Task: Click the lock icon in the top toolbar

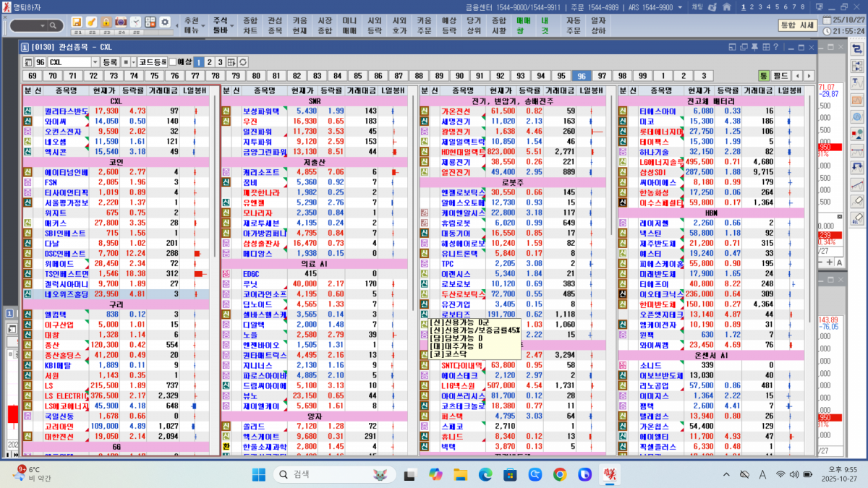Action: 106,22
